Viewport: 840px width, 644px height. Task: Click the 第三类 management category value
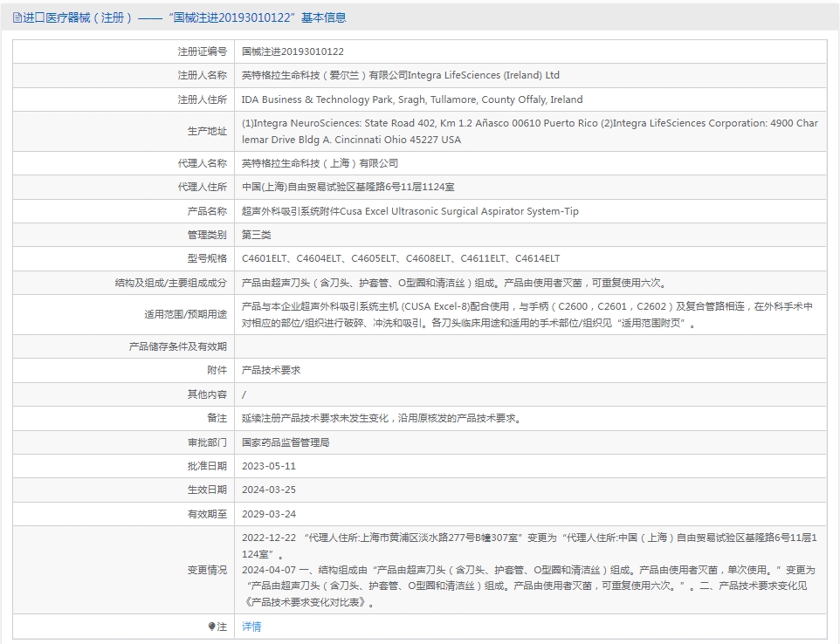click(x=256, y=235)
